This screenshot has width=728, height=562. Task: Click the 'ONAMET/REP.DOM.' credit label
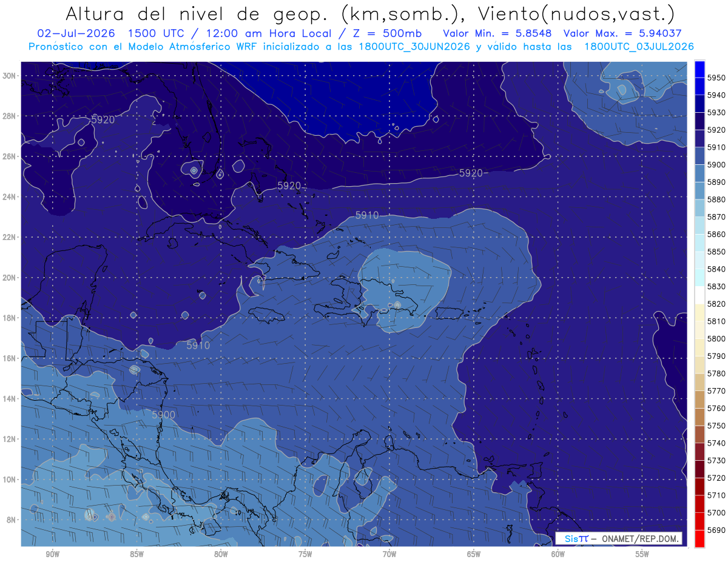(x=639, y=538)
